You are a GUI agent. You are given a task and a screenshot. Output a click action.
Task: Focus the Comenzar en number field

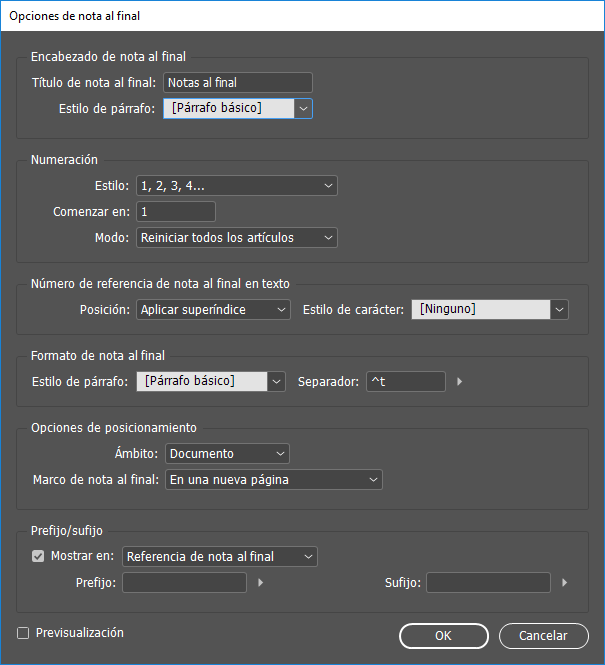[x=175, y=211]
